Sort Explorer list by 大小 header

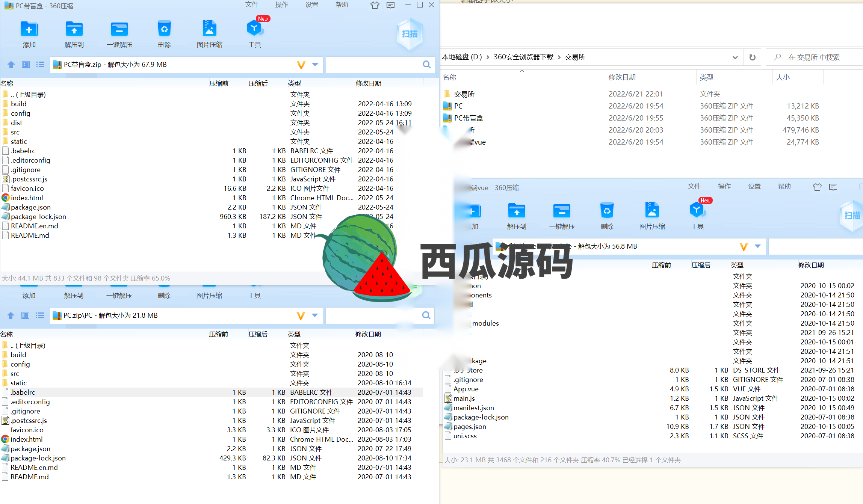(783, 77)
